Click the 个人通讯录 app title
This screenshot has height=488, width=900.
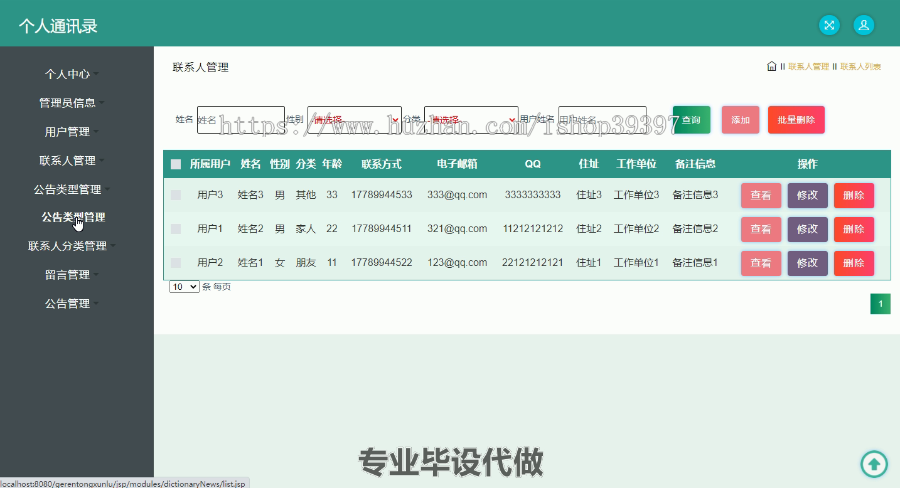point(58,26)
